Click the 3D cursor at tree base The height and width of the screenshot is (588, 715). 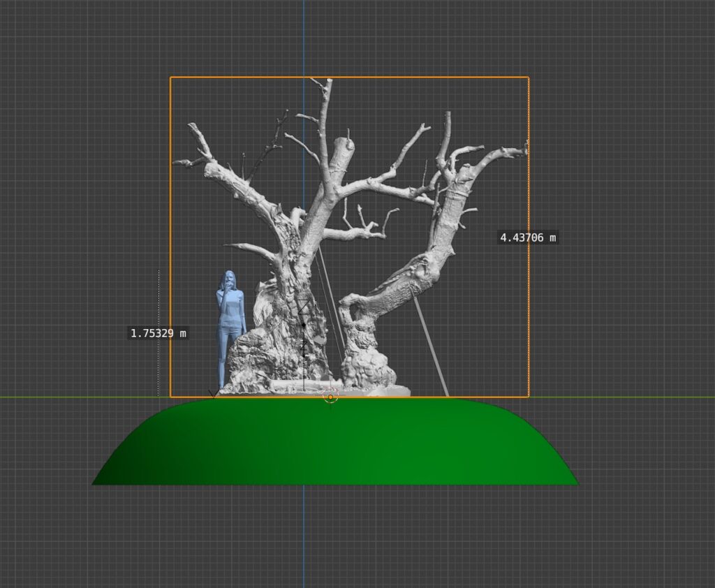click(330, 397)
